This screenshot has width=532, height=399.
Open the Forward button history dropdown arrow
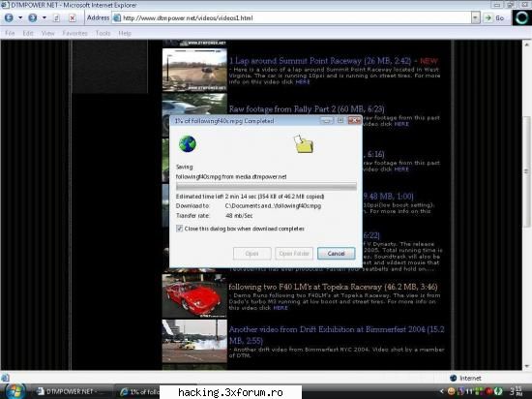point(44,17)
